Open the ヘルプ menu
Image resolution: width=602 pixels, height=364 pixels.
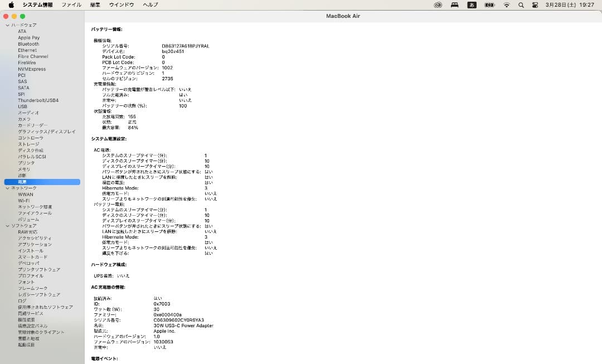[x=150, y=5]
